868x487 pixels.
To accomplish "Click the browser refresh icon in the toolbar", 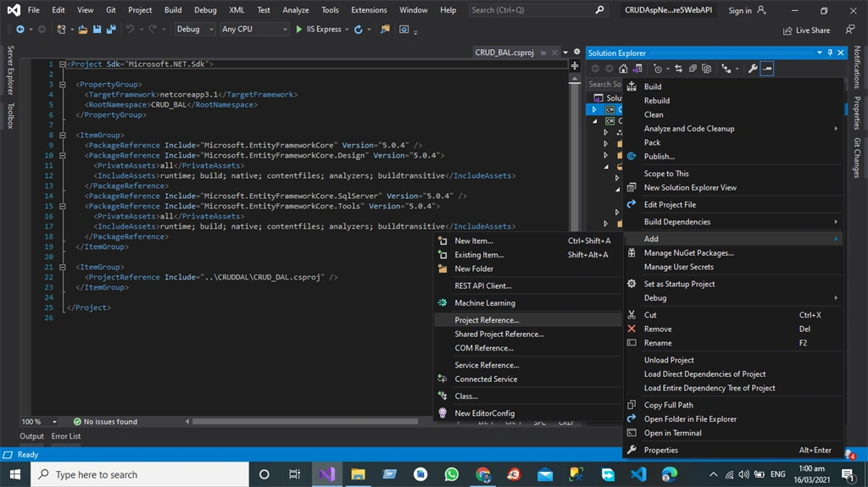I will pos(359,30).
